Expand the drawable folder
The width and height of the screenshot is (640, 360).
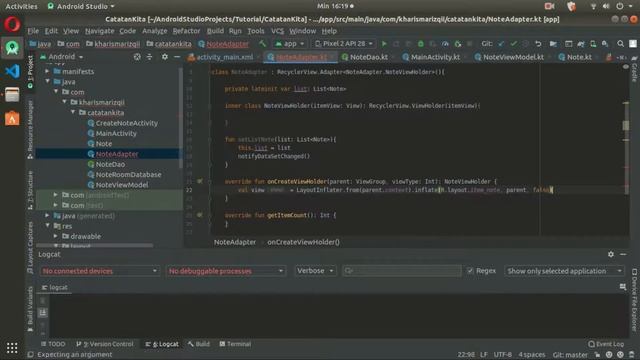(x=56, y=236)
